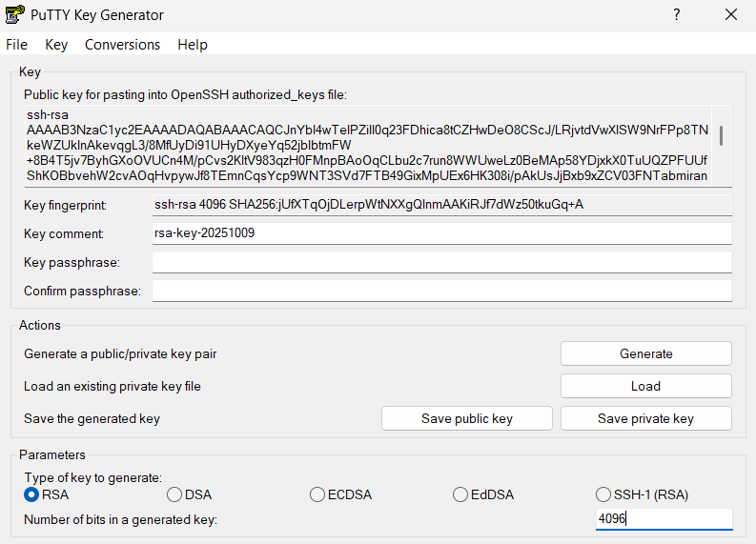
Task: Select the SSH-1 (RSA) key type
Action: click(x=643, y=494)
